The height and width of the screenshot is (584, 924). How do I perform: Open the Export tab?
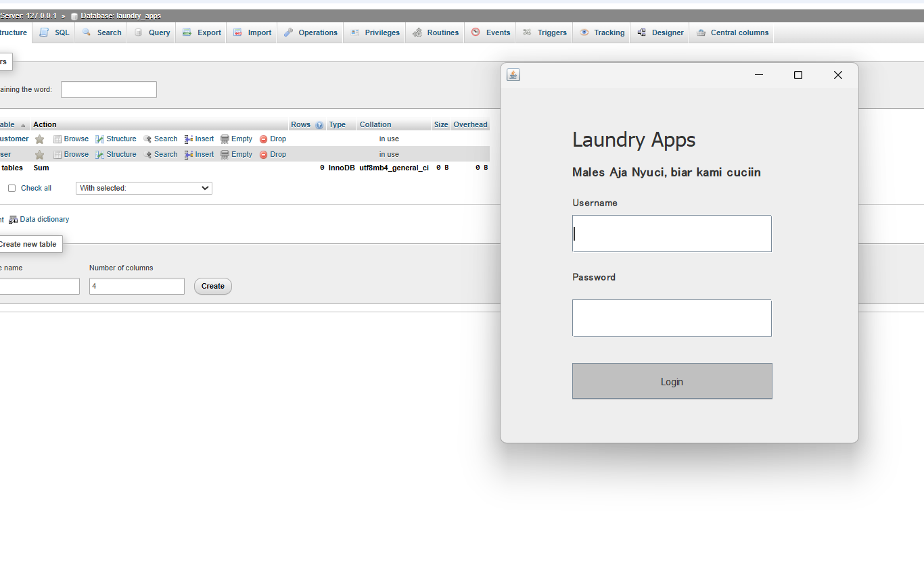click(x=202, y=32)
